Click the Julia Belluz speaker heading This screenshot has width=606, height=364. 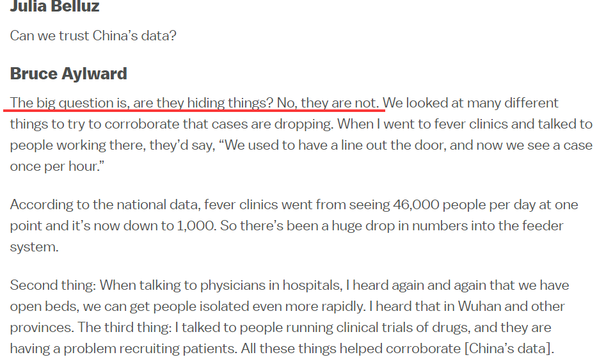pos(54,8)
